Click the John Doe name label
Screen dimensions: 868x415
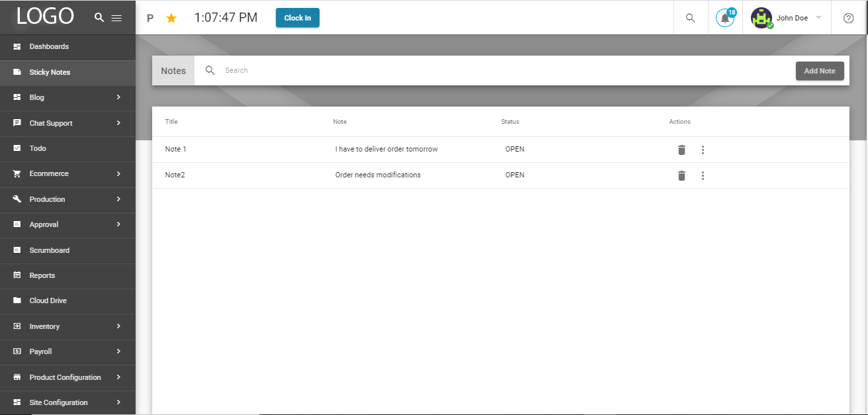click(792, 18)
